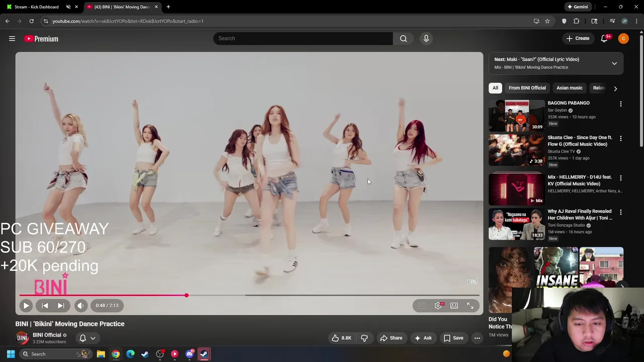The width and height of the screenshot is (644, 362).
Task: Enter full screen mode
Action: 470,306
